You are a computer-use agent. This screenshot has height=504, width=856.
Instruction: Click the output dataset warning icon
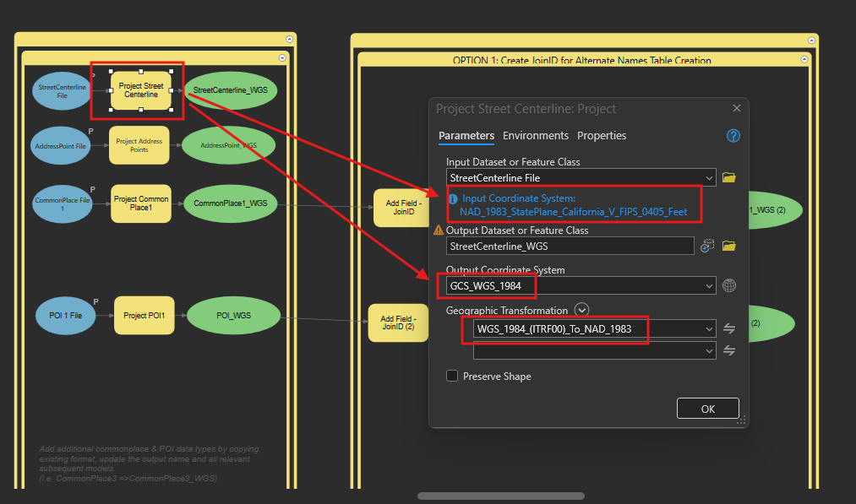coord(439,230)
